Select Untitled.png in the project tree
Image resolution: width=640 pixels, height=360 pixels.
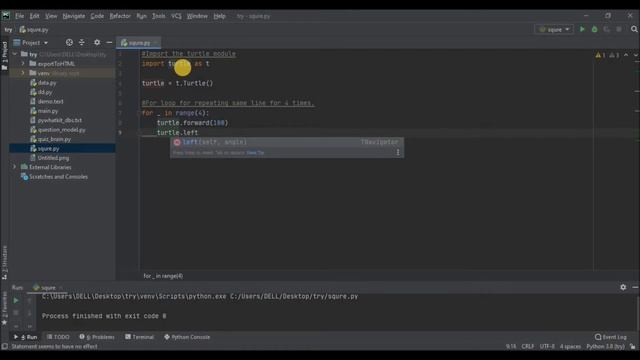click(x=53, y=158)
